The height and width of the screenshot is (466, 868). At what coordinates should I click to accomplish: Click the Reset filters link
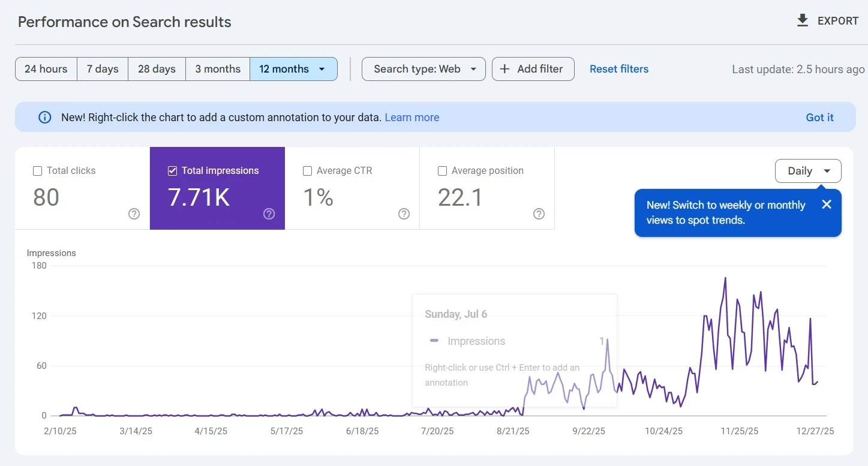pyautogui.click(x=618, y=69)
